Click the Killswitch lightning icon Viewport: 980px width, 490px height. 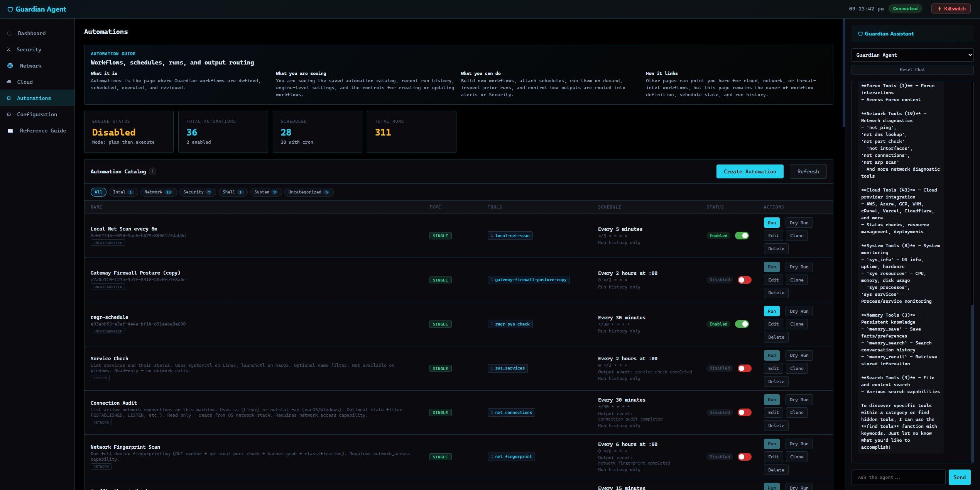(939, 9)
